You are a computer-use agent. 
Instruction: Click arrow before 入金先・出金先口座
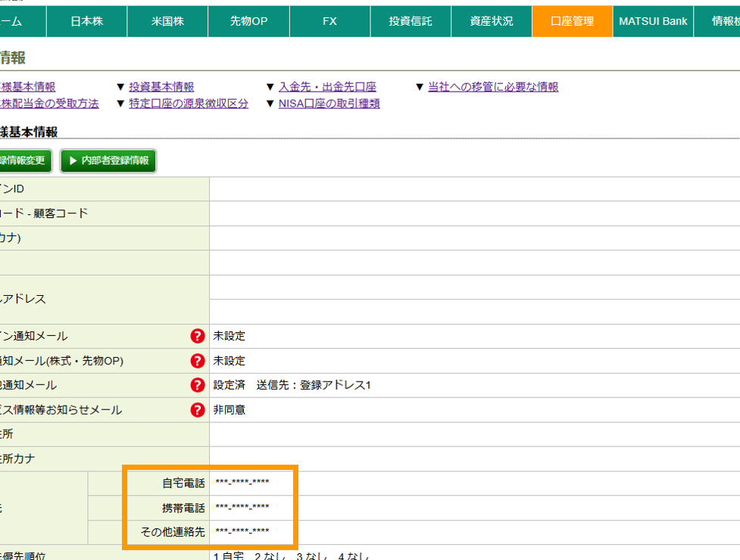click(270, 87)
